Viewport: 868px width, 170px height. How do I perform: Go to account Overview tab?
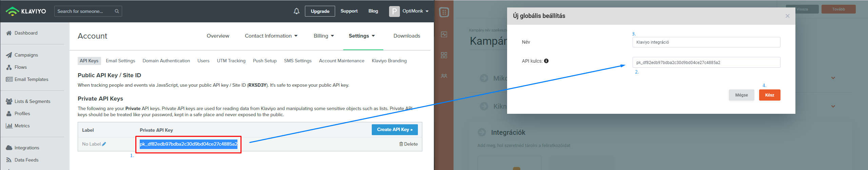218,36
